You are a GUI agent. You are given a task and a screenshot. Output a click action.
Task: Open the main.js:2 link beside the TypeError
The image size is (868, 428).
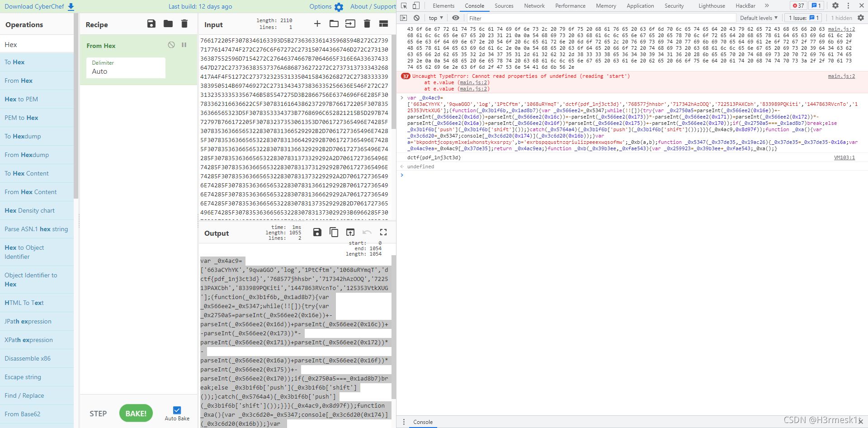(x=841, y=76)
